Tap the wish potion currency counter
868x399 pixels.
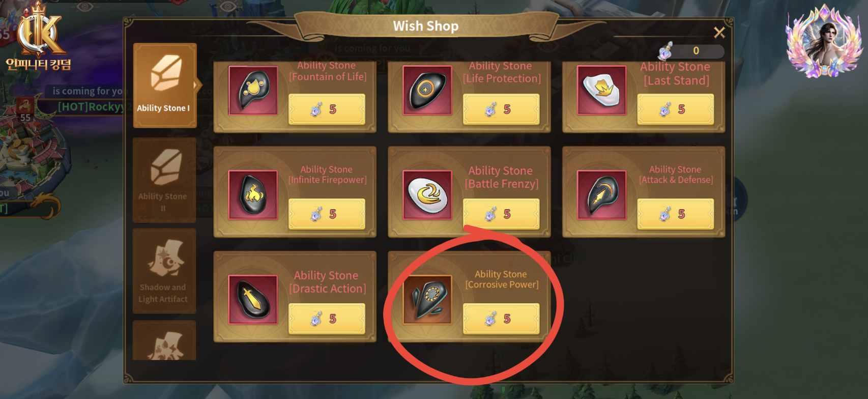click(691, 51)
